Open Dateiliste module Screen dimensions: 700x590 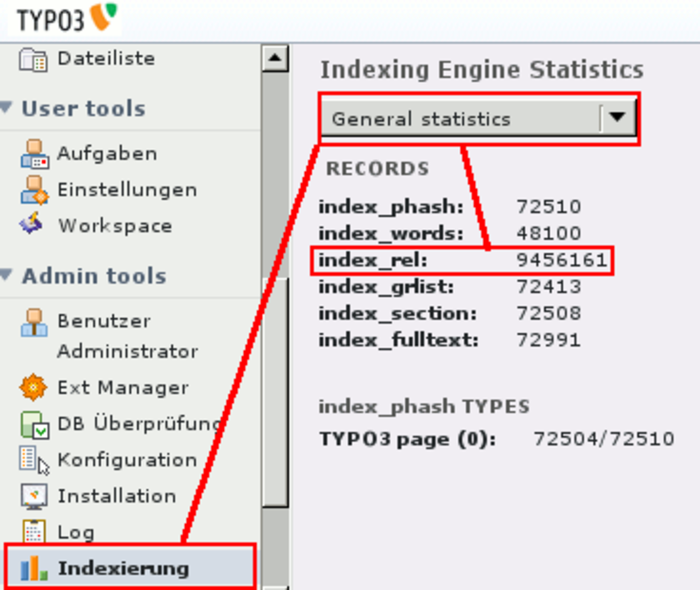(106, 59)
